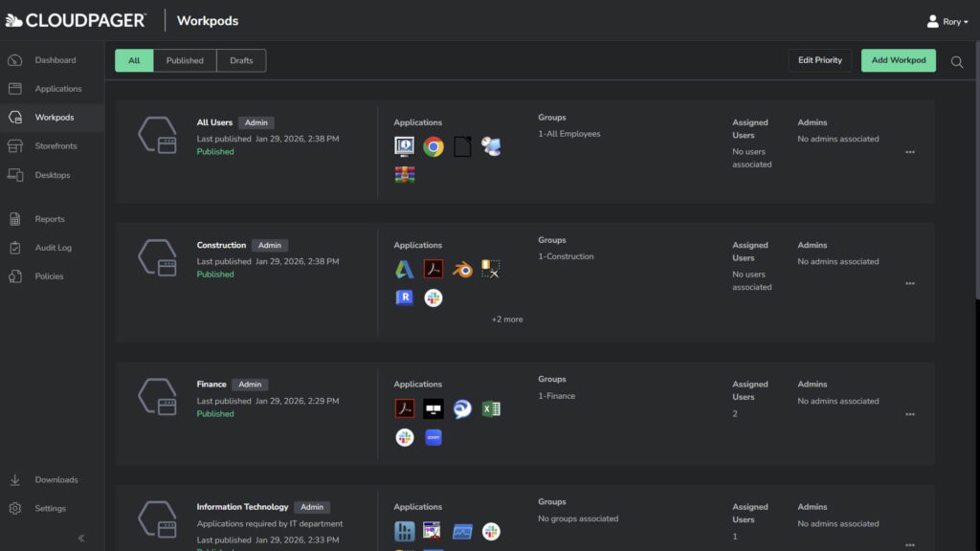Switch to the Drafts filter tab
Screen dimensions: 980x551
coord(241,60)
